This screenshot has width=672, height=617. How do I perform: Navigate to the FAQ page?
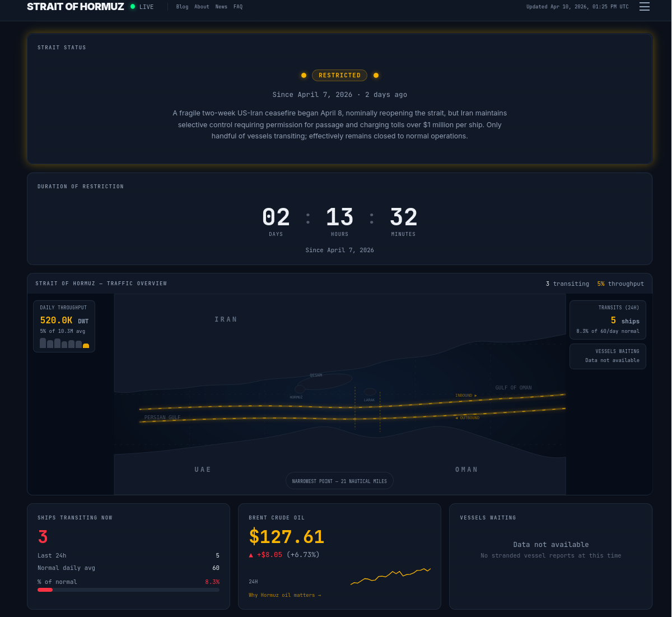(238, 7)
